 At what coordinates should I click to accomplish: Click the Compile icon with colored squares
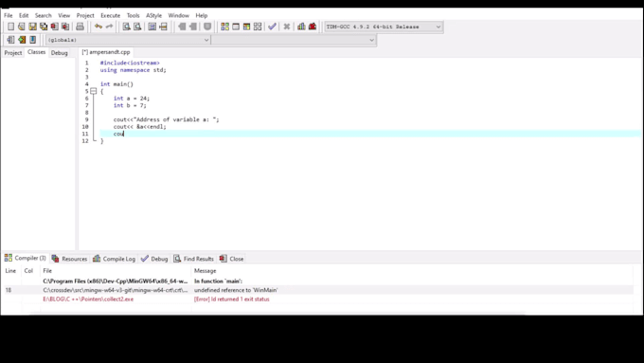[224, 27]
